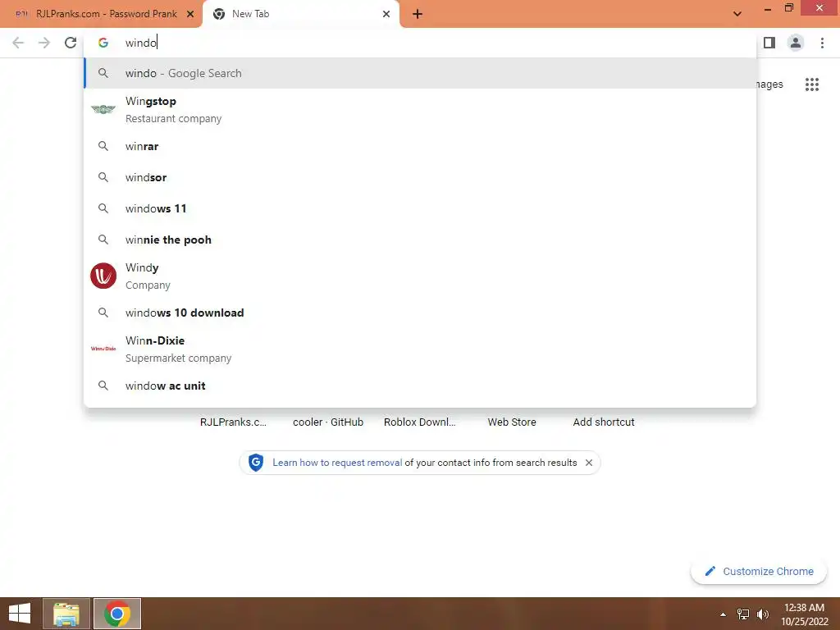Open a new tab with the plus button
The image size is (840, 630).
(418, 15)
